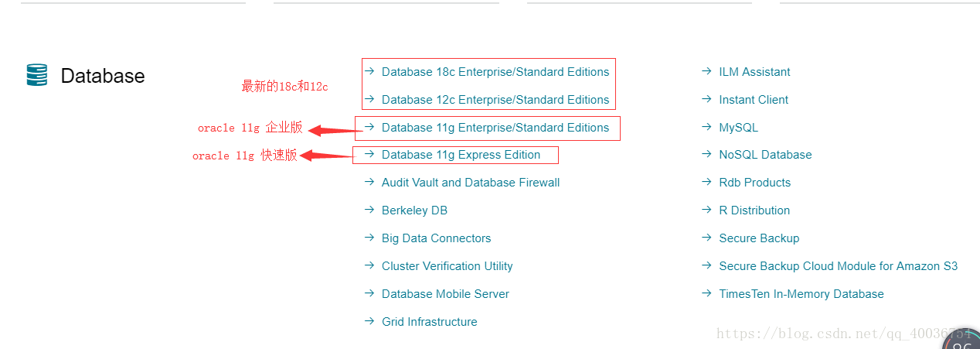
Task: Go to Database 11g Enterprise/Standard Editions
Action: click(x=495, y=128)
